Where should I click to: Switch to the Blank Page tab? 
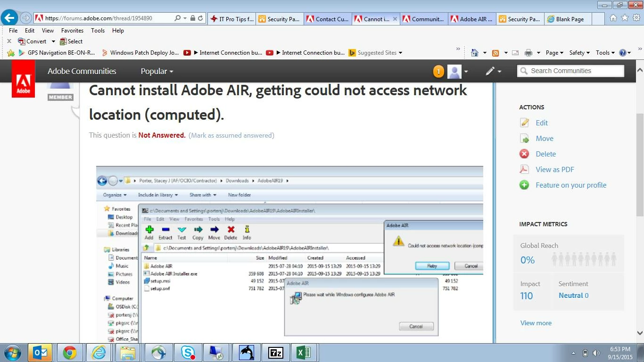(x=568, y=19)
